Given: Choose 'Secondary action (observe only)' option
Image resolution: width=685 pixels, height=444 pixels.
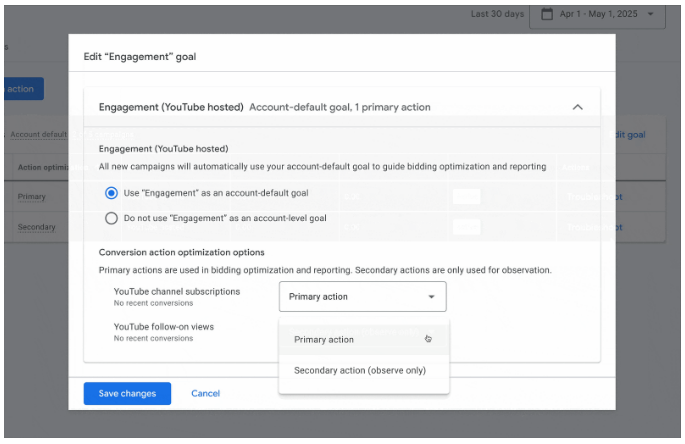Looking at the screenshot, I should (x=363, y=370).
